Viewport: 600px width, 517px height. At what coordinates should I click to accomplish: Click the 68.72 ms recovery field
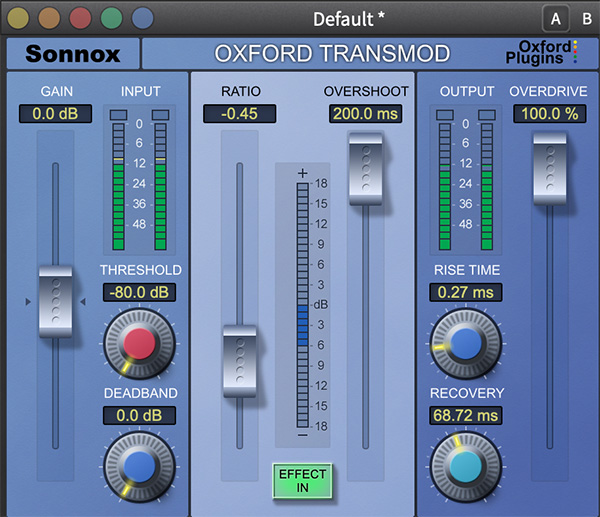point(466,416)
